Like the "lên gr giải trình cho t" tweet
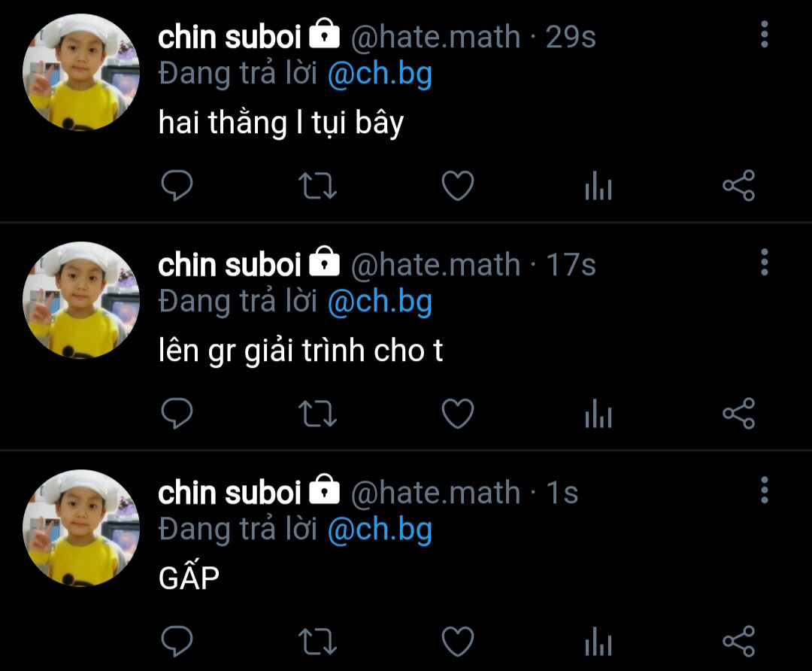The image size is (812, 671). [458, 414]
